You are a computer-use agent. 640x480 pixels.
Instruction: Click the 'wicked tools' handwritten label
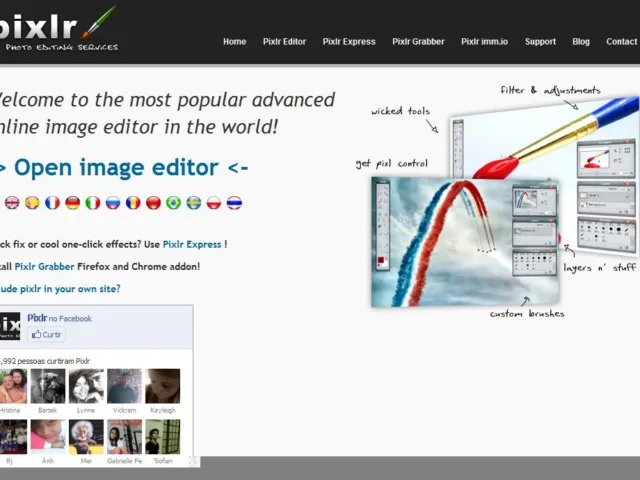[400, 111]
